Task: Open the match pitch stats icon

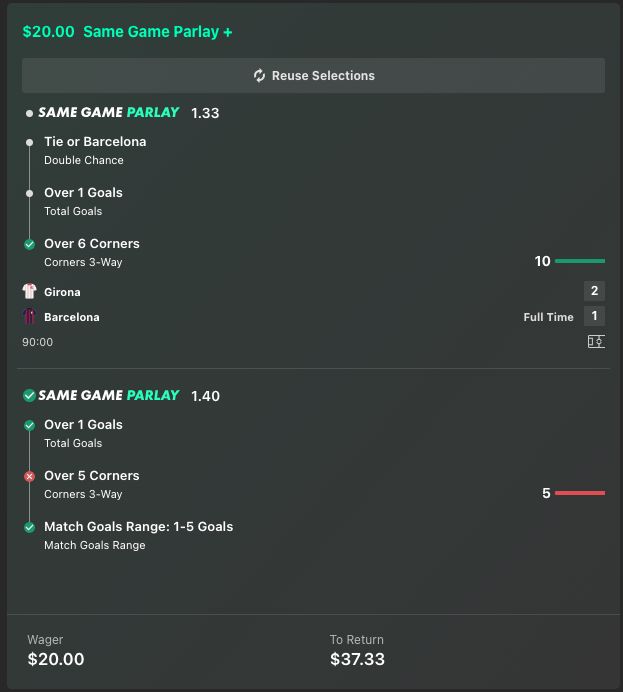Action: [596, 342]
